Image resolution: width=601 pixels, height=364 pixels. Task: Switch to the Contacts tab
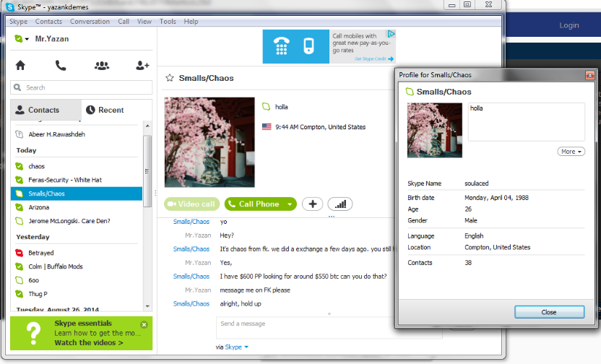point(46,110)
